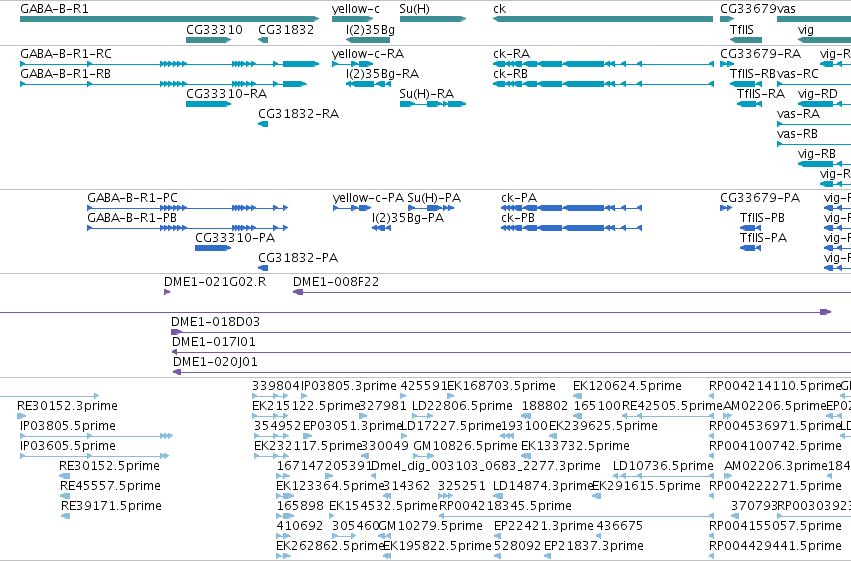Select the EP22421.3prime EST label

pyautogui.click(x=544, y=526)
